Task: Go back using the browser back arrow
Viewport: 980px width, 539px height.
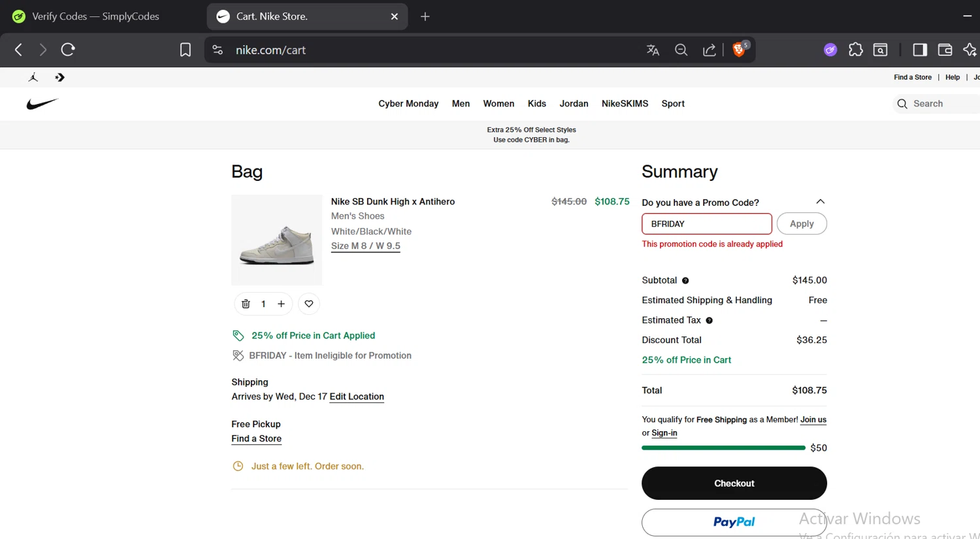Action: tap(19, 50)
